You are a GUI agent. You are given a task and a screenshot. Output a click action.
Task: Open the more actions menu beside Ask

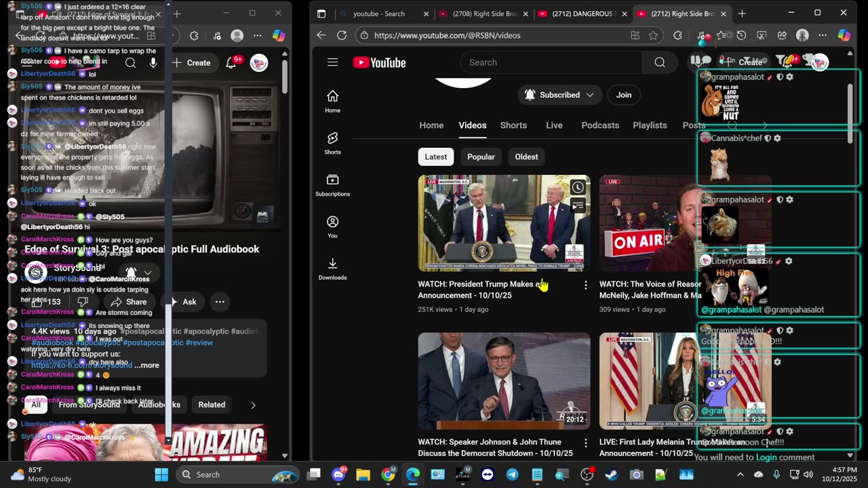pos(220,302)
